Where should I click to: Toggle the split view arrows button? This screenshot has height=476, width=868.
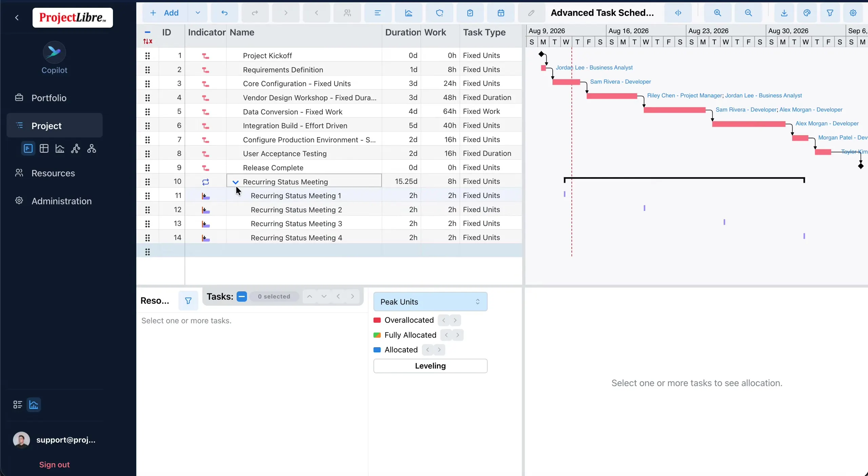coord(678,13)
